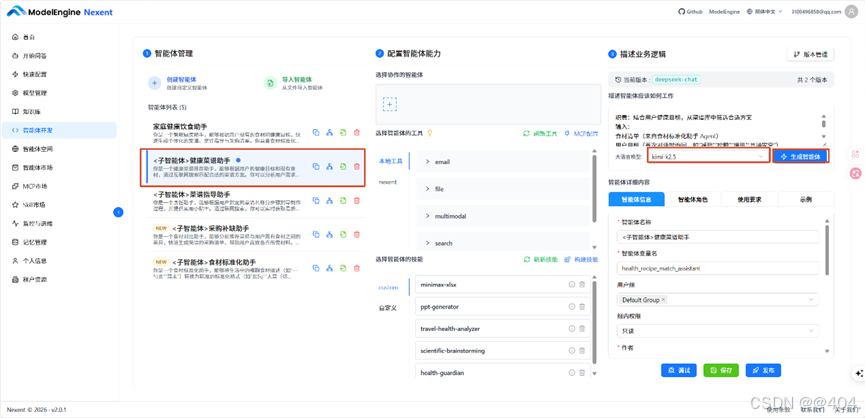Viewport: 865px width, 418px height.
Task: View call relationship tree of 家庭健康饮食助手
Action: tap(329, 132)
